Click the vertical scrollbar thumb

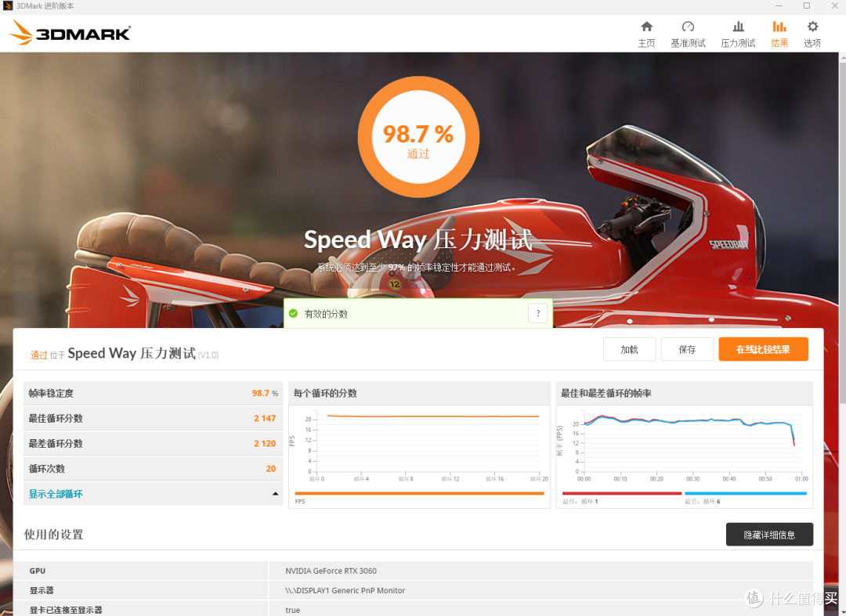pyautogui.click(x=842, y=232)
